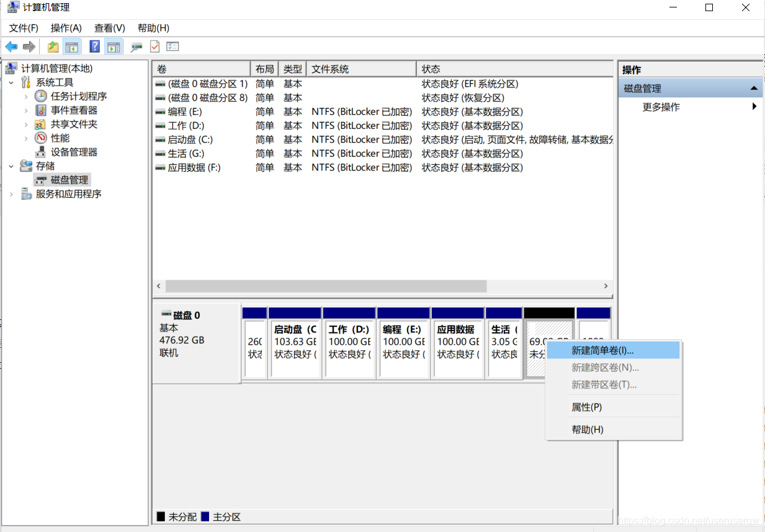This screenshot has height=532, width=765.
Task: Click the drive icon of 启动盘 (C:) row
Action: (x=160, y=140)
